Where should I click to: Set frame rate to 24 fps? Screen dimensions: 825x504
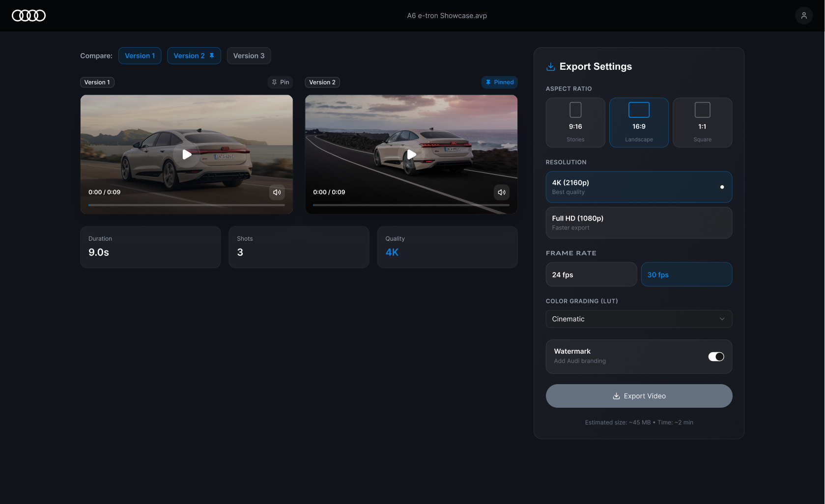591,274
